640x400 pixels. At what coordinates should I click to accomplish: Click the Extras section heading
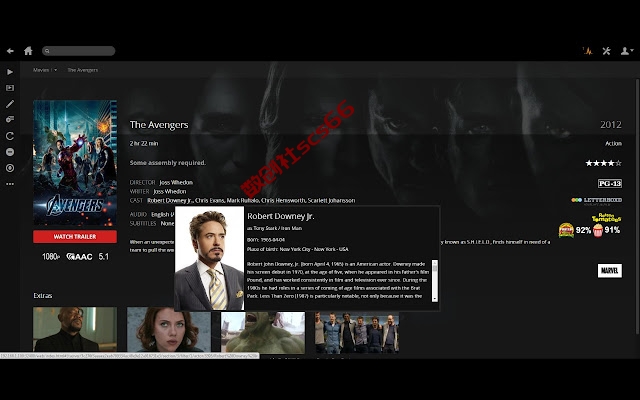(x=43, y=296)
